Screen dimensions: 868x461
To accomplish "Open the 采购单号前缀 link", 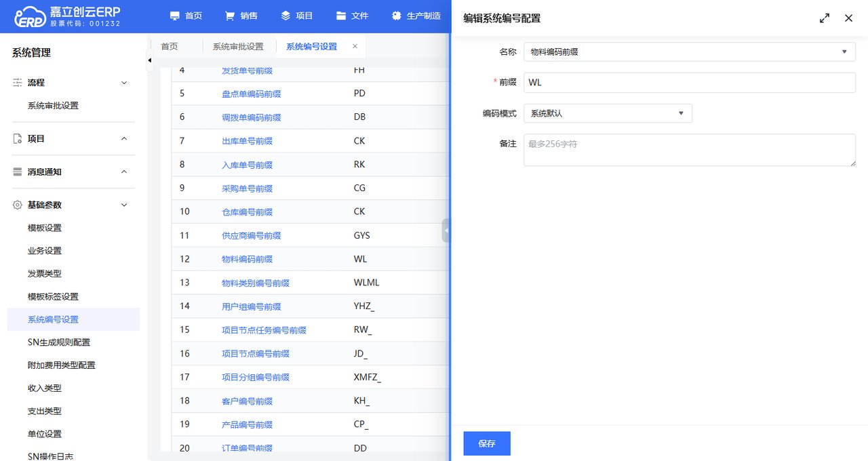I will point(247,188).
